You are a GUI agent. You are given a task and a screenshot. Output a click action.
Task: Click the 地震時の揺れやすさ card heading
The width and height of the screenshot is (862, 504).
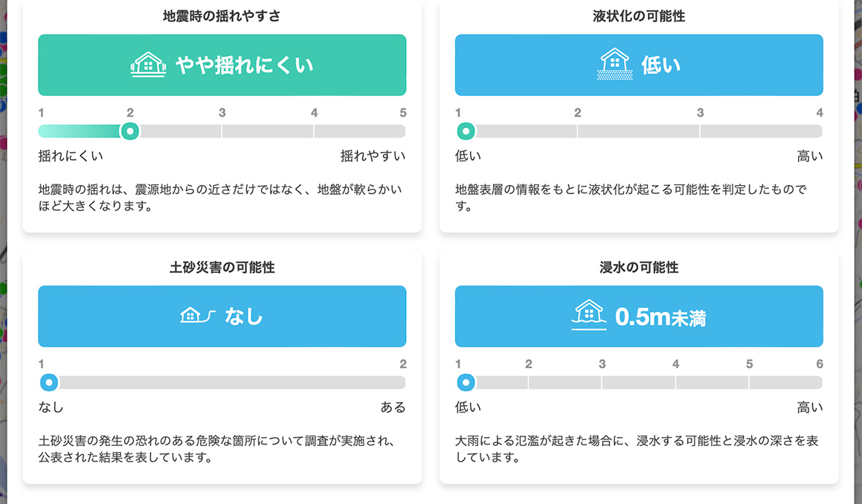click(x=222, y=16)
